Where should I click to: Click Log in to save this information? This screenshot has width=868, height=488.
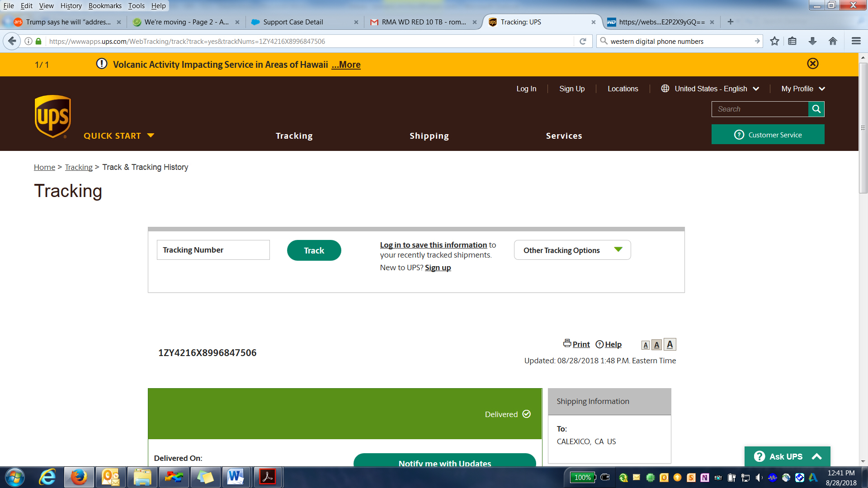[x=434, y=244]
